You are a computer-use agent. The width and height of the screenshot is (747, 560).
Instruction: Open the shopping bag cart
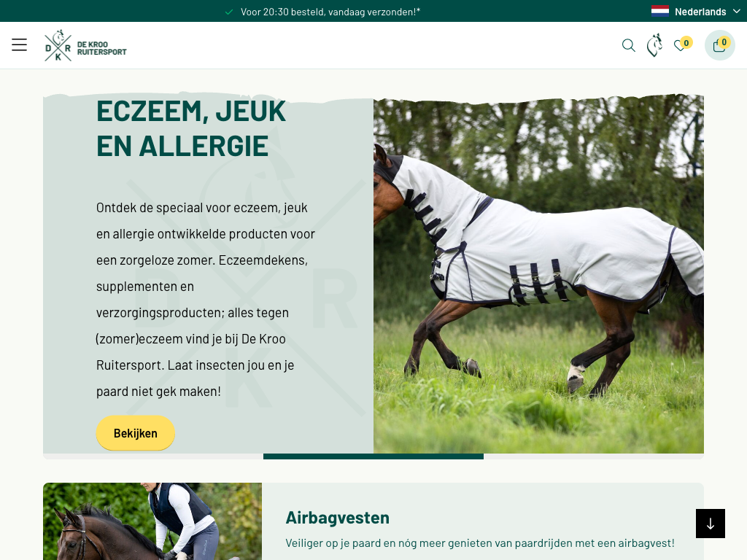pyautogui.click(x=719, y=45)
